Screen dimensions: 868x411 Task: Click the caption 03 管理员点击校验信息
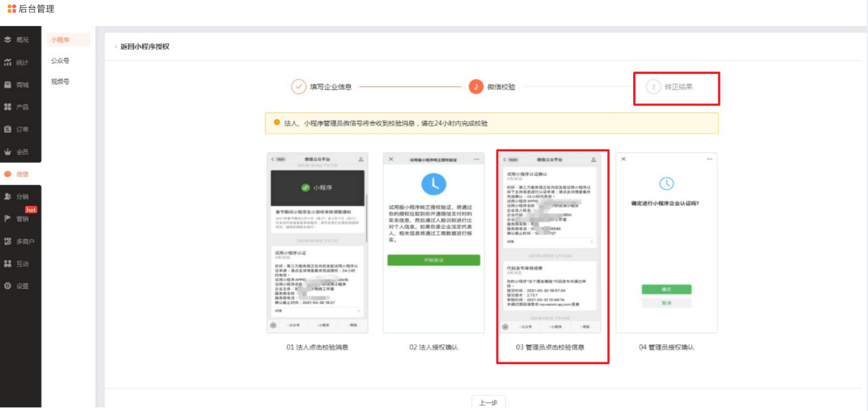[x=550, y=347]
